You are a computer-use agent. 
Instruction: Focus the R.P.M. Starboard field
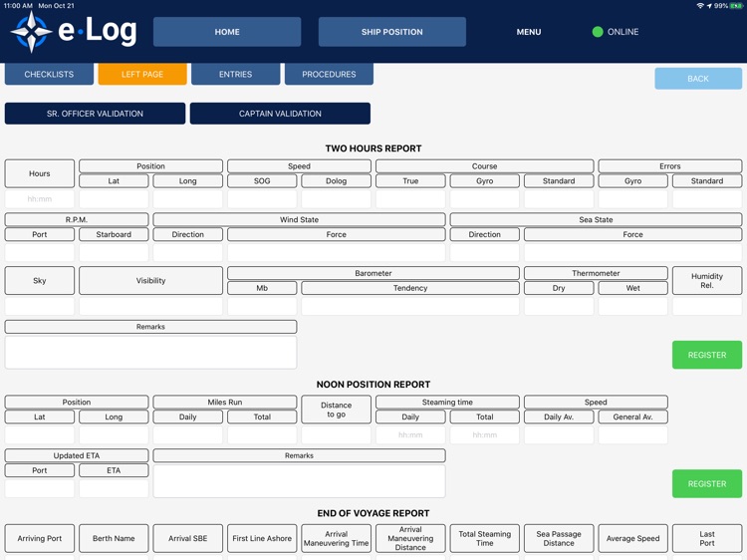(114, 252)
